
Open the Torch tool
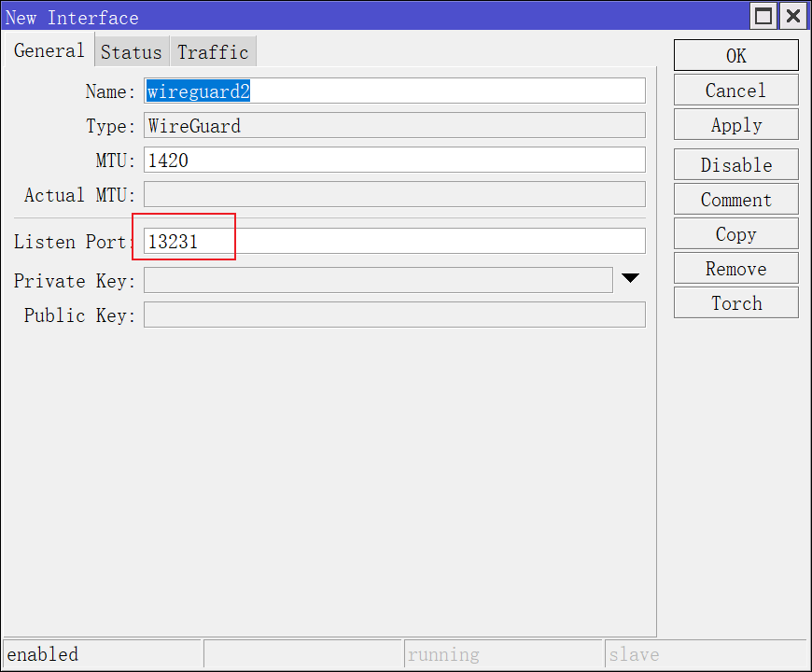tap(735, 303)
